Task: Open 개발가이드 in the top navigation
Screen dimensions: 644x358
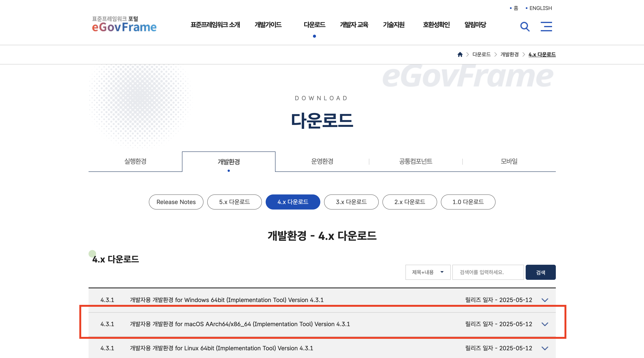Action: point(268,25)
